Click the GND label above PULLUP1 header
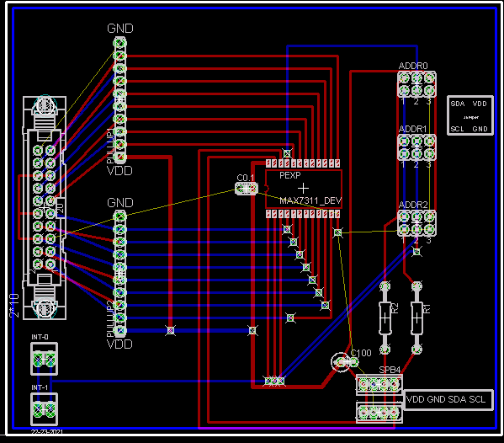This screenshot has height=443, width=504. (x=119, y=29)
